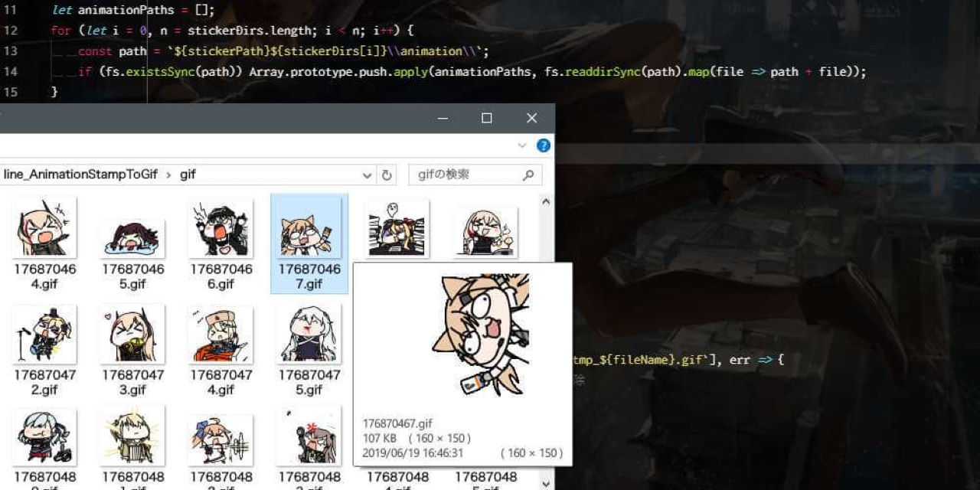Close the Explorer window
Viewport: 980px width, 490px height.
pyautogui.click(x=532, y=118)
